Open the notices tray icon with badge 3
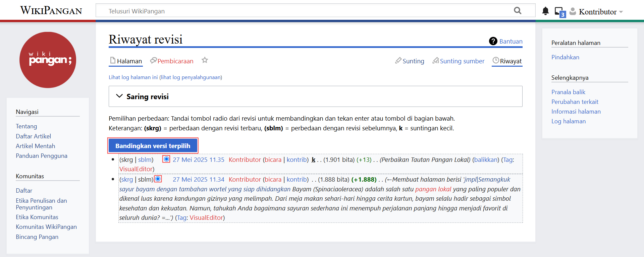 tap(559, 12)
